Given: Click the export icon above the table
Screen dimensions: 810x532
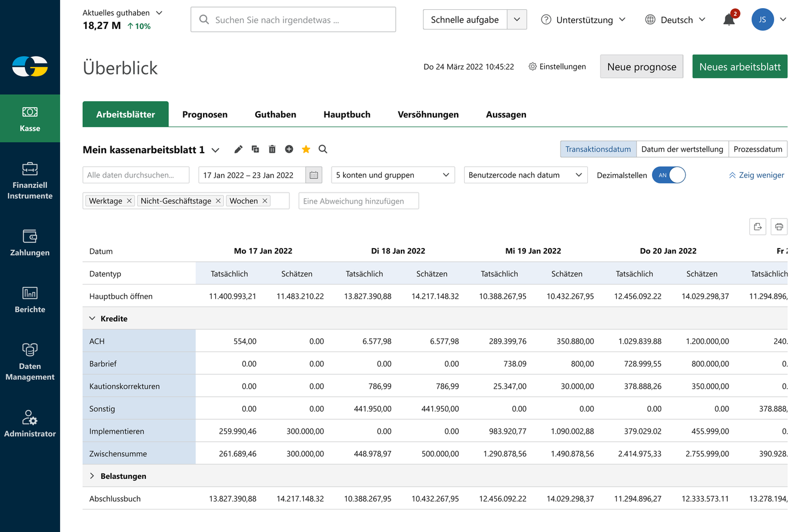Looking at the screenshot, I should [x=758, y=227].
